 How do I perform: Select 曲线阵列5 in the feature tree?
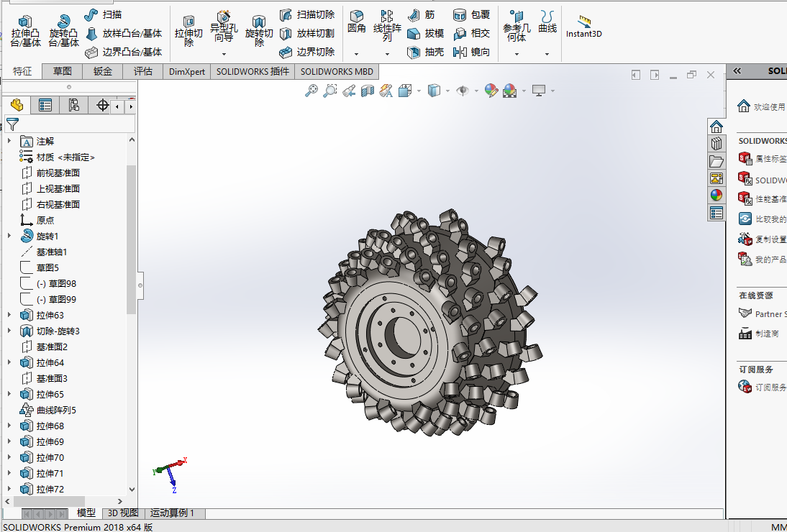click(47, 411)
